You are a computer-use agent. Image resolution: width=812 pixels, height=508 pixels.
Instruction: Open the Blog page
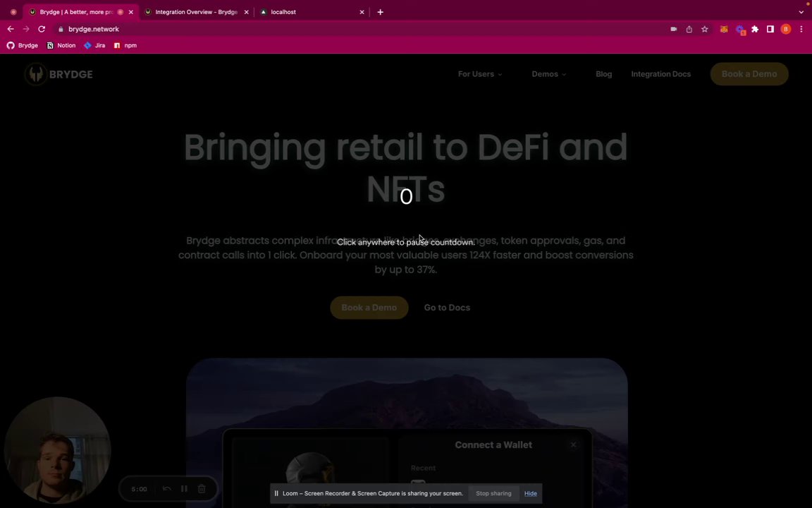click(x=603, y=74)
